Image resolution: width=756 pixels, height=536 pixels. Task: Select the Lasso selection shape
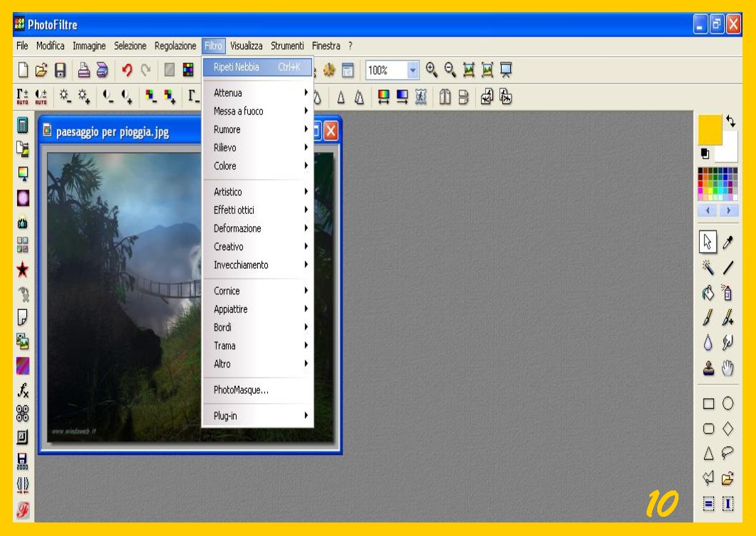click(728, 453)
